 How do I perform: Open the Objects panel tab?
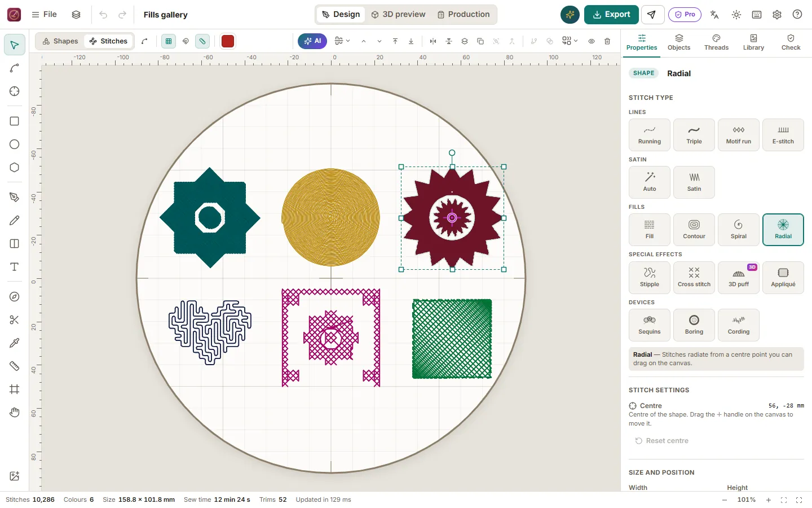tap(679, 42)
